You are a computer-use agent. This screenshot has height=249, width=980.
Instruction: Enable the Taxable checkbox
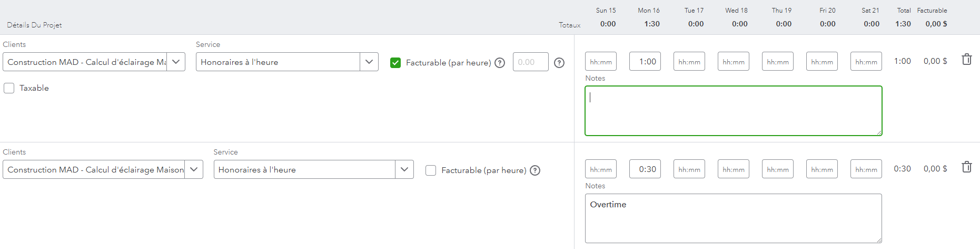pos(9,88)
